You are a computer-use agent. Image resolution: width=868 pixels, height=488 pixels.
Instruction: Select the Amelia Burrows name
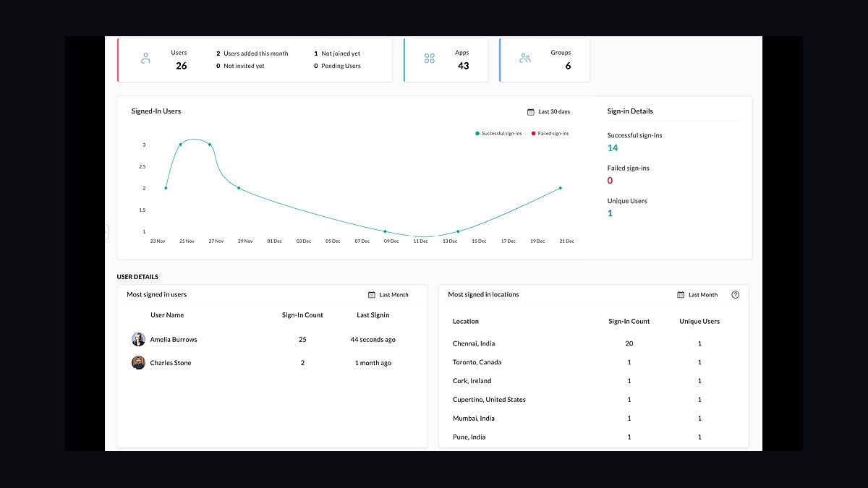point(174,340)
